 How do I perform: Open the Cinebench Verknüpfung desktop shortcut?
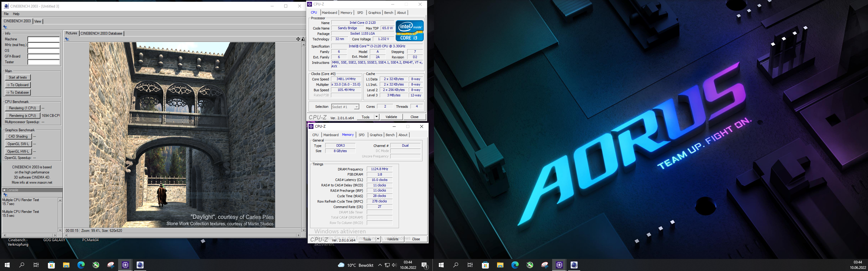pyautogui.click(x=18, y=242)
